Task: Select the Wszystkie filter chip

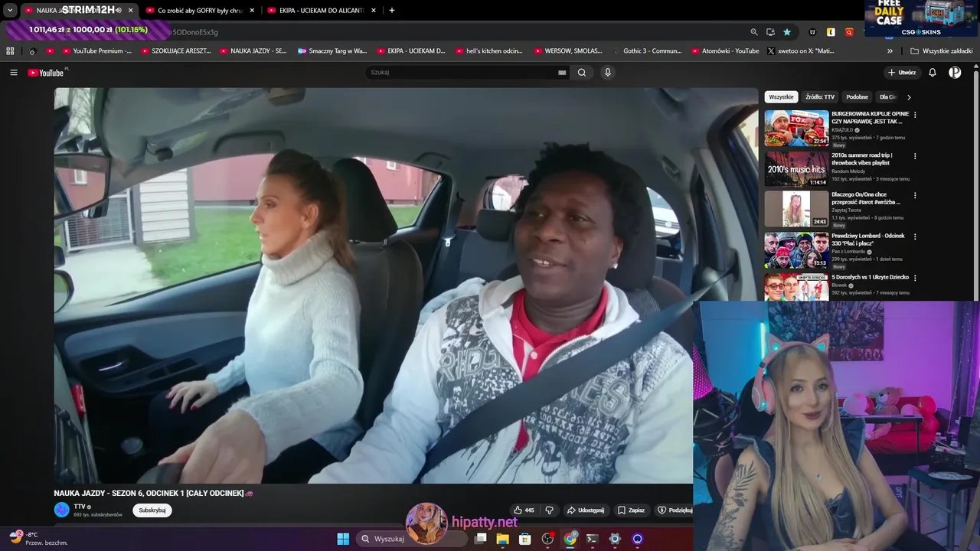Action: point(781,97)
